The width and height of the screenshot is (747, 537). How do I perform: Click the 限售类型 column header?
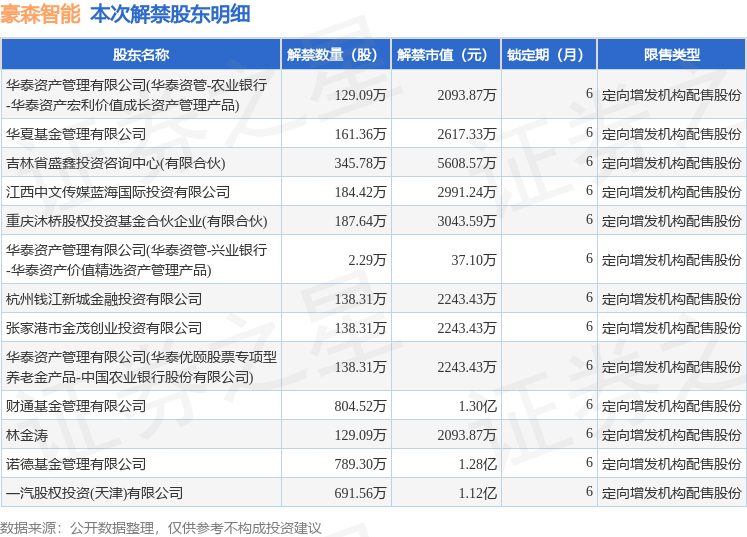(672, 55)
